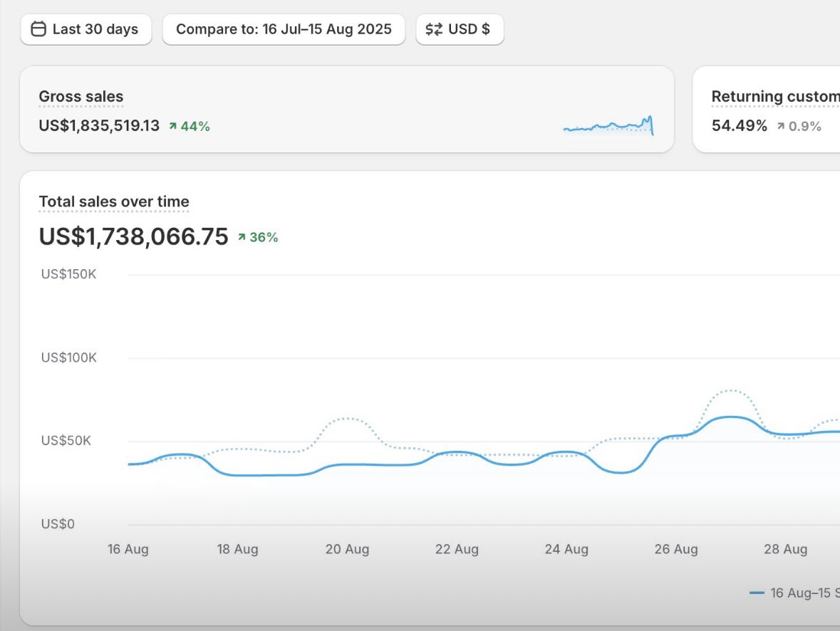Toggle the 16 Aug–15 Sep legend series
The height and width of the screenshot is (631, 840).
794,593
